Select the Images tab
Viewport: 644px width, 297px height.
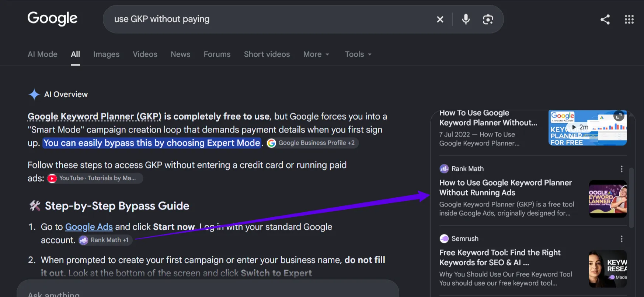click(106, 54)
